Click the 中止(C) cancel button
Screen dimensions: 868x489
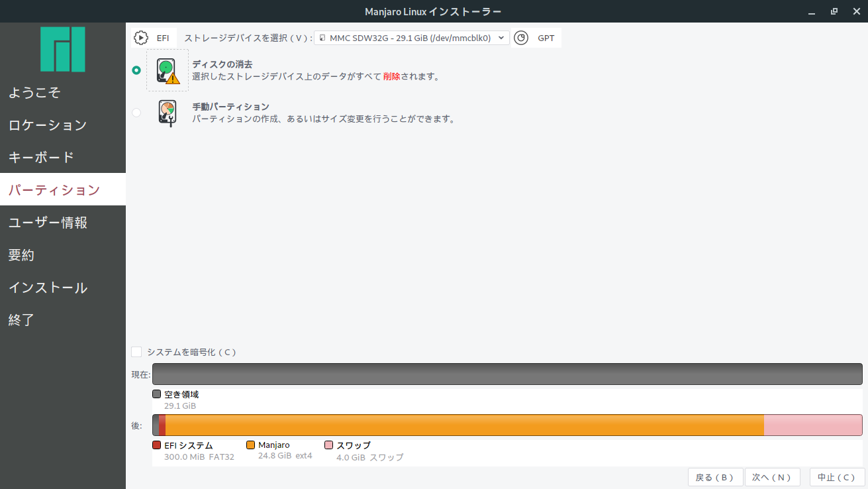pos(837,477)
